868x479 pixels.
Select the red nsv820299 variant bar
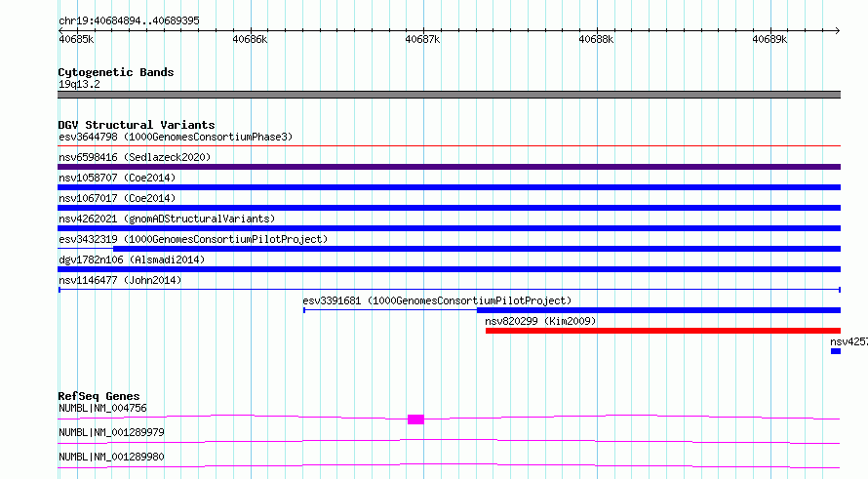[663, 331]
